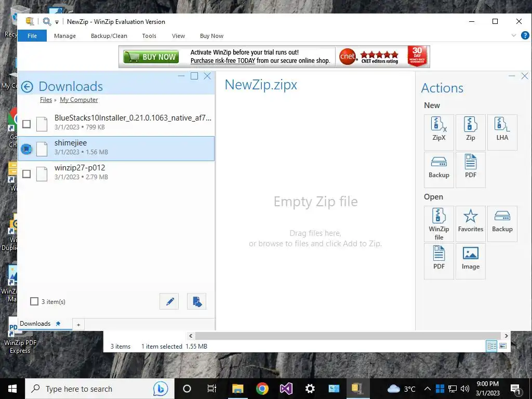The width and height of the screenshot is (532, 399).
Task: Click the Files breadcrumb link
Action: 46,99
